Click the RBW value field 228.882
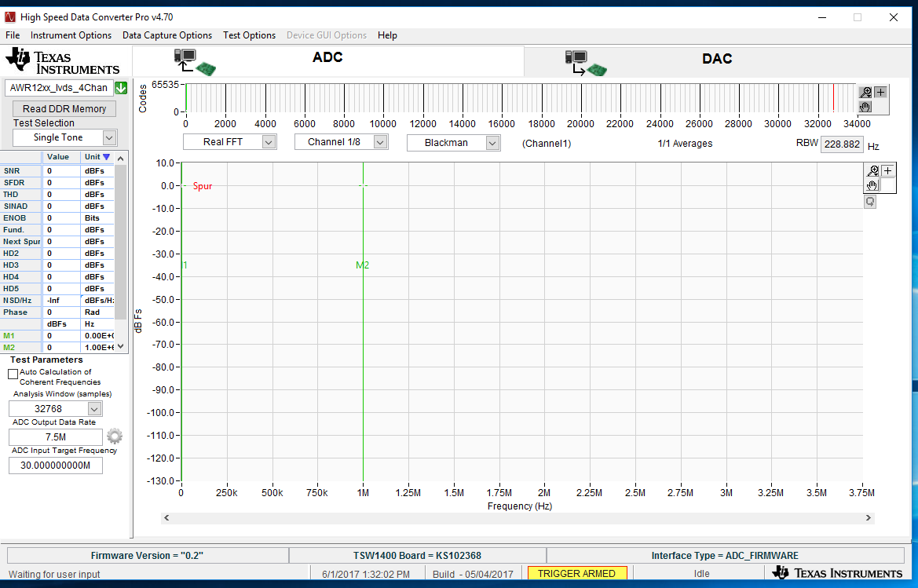Image resolution: width=918 pixels, height=588 pixels. 842,144
